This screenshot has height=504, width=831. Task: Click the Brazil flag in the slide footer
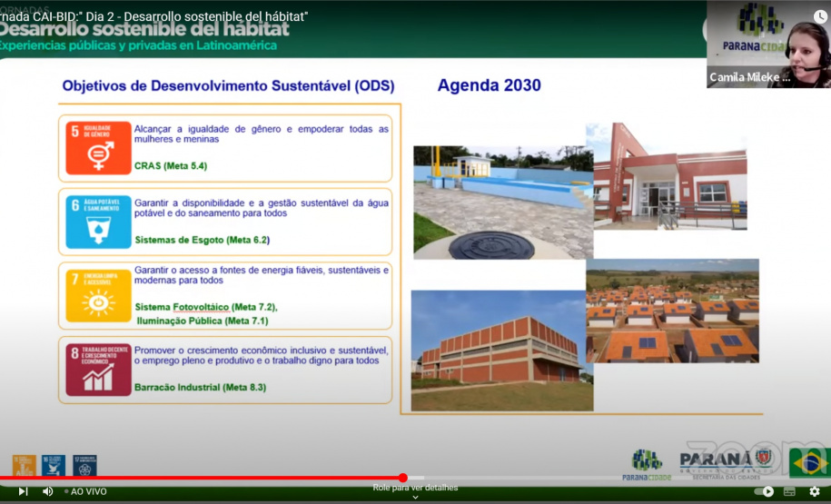point(810,462)
